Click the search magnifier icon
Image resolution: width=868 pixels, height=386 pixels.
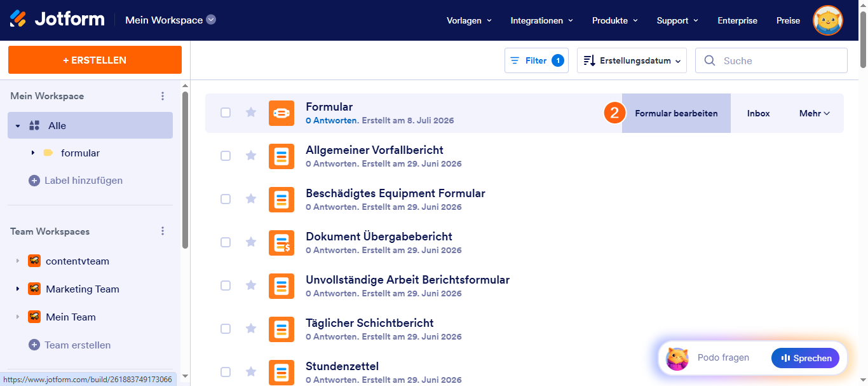710,60
